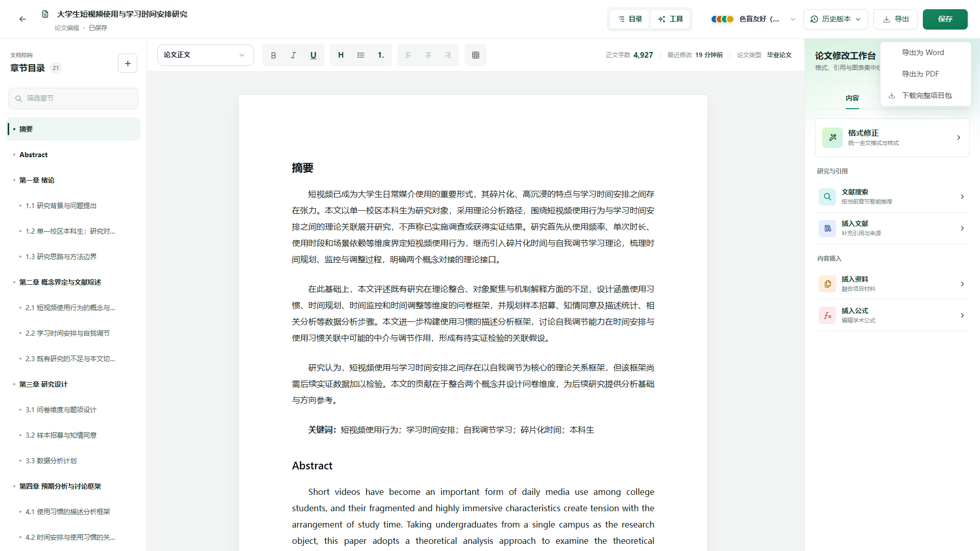The height and width of the screenshot is (551, 980).
Task: Expand the 文献搜索 chevron arrow
Action: [962, 197]
